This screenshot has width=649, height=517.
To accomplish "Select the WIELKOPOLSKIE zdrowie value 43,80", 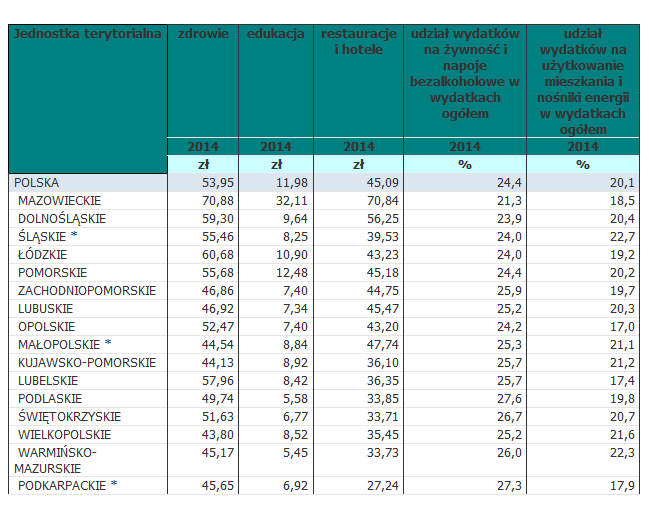I will point(218,435).
